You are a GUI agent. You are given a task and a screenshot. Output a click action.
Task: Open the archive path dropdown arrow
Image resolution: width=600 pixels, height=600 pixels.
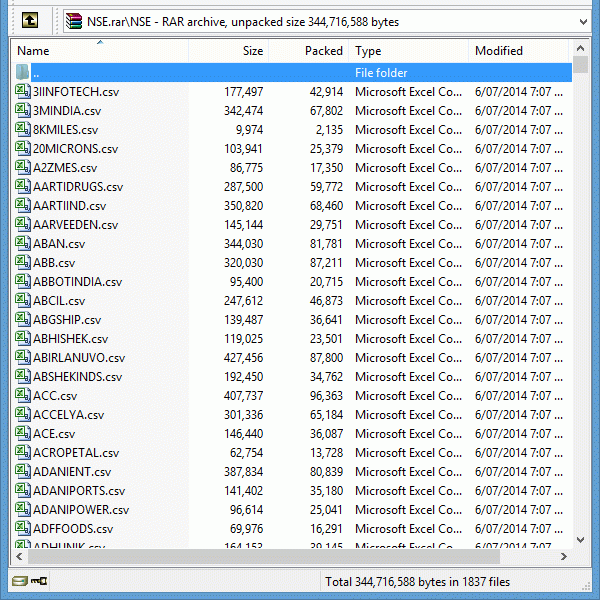[583, 22]
